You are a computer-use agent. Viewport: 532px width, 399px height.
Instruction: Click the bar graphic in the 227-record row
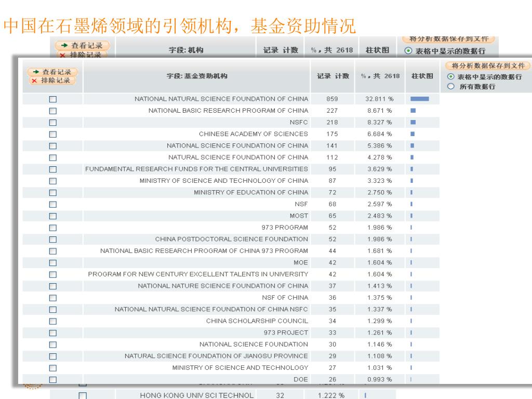tap(413, 111)
